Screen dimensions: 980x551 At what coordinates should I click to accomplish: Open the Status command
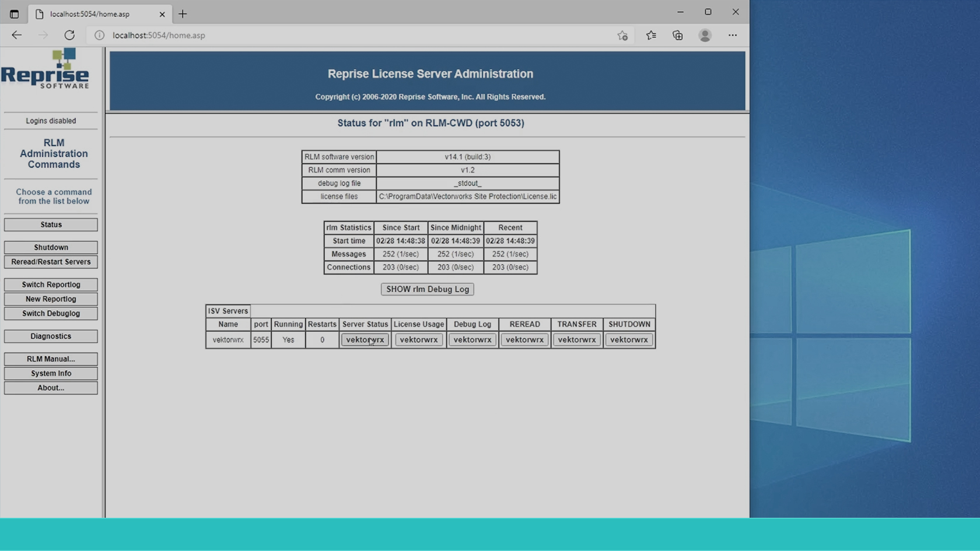click(x=51, y=224)
